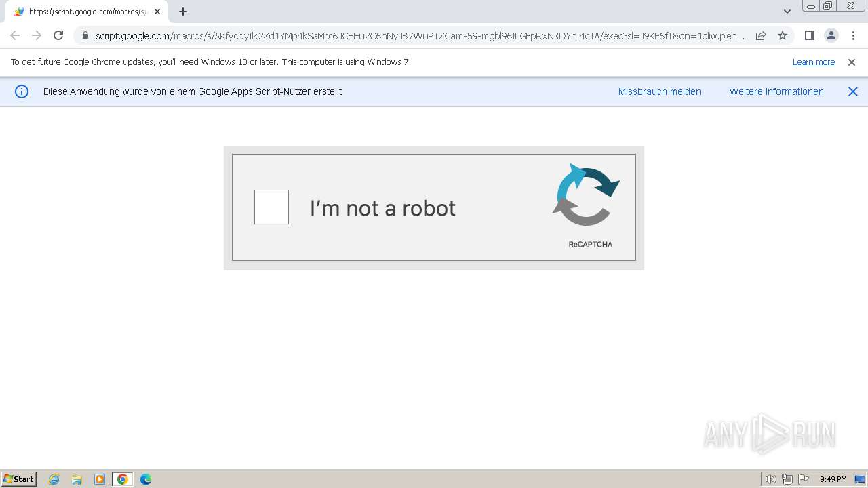The height and width of the screenshot is (488, 868).
Task: Dismiss the Chrome update notification bar
Action: tap(852, 62)
